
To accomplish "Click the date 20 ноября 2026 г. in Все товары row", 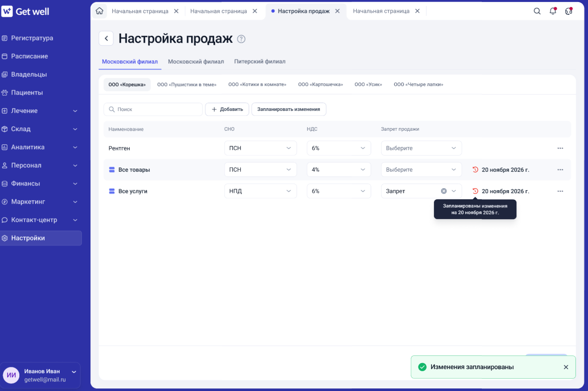I will point(505,170).
